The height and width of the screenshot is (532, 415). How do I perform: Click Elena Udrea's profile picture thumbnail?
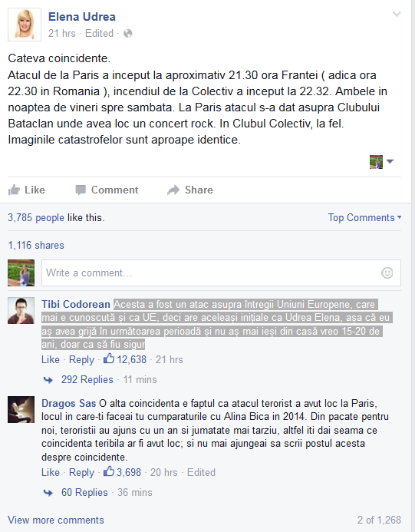click(25, 25)
